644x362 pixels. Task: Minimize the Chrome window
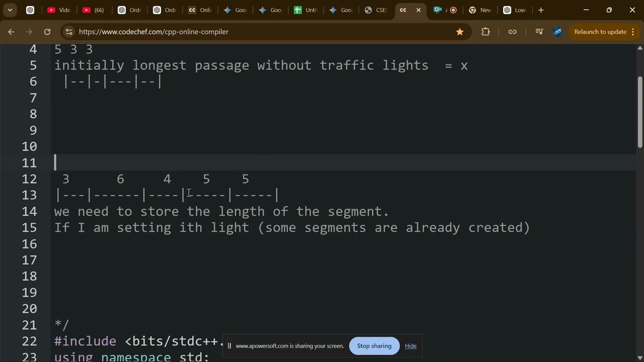point(586,10)
